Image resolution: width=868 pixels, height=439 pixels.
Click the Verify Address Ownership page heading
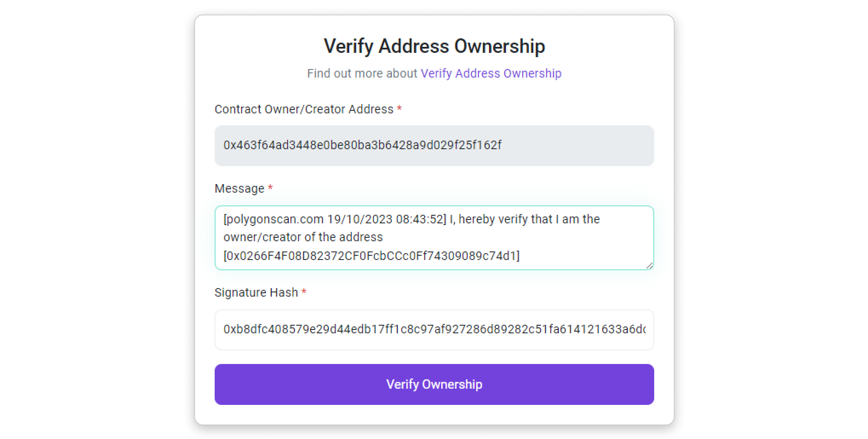click(x=434, y=46)
